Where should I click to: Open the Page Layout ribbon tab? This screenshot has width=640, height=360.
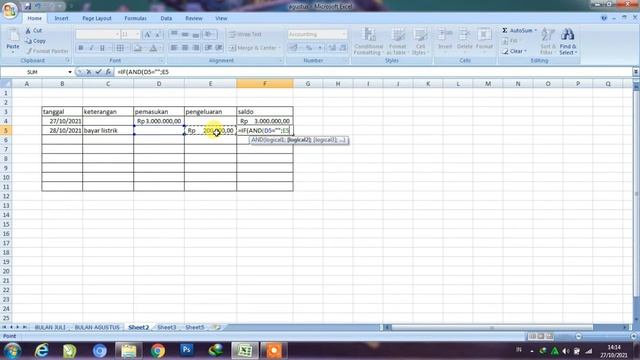coord(97,18)
